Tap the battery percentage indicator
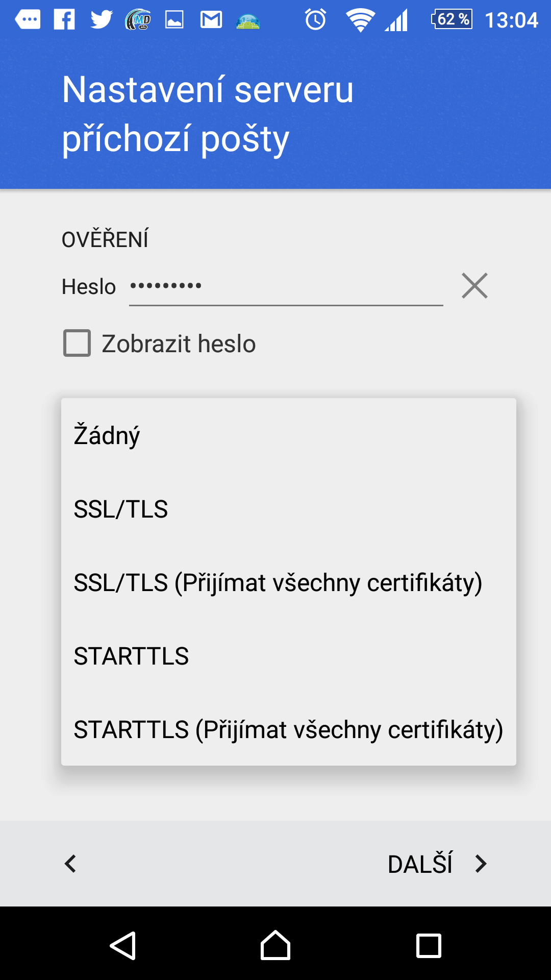The height and width of the screenshot is (980, 551). tap(452, 19)
